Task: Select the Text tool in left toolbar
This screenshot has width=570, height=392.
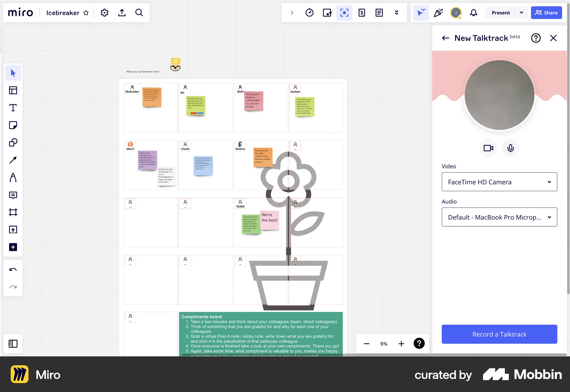Action: tap(13, 108)
